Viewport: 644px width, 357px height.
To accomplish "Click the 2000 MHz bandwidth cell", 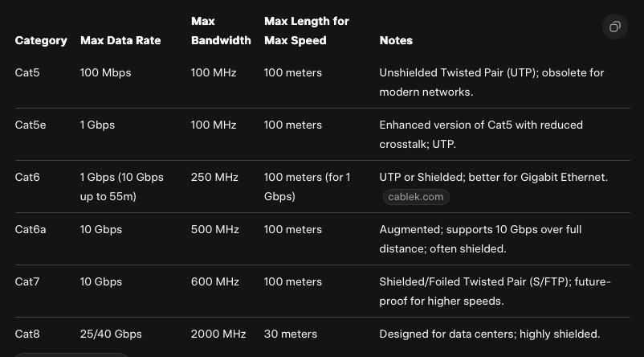I will [218, 334].
